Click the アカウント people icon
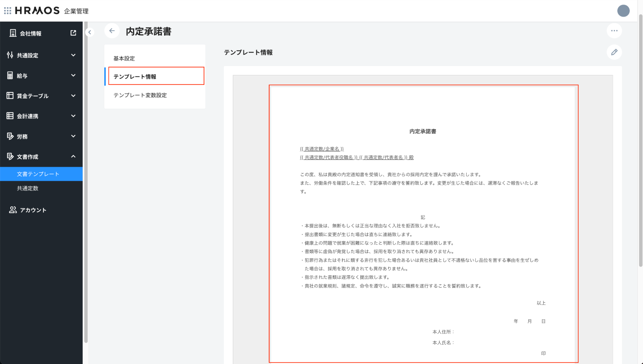The width and height of the screenshot is (643, 364). click(x=13, y=210)
